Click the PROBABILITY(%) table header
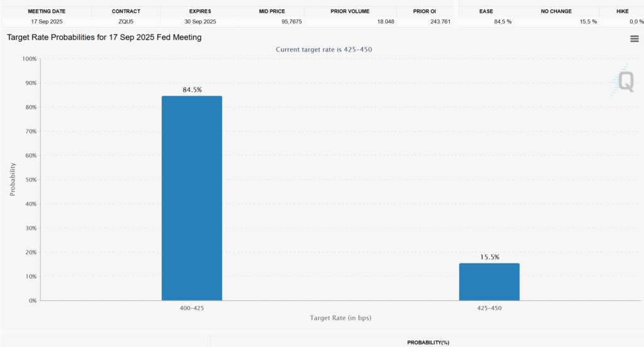644x347 pixels. click(428, 343)
